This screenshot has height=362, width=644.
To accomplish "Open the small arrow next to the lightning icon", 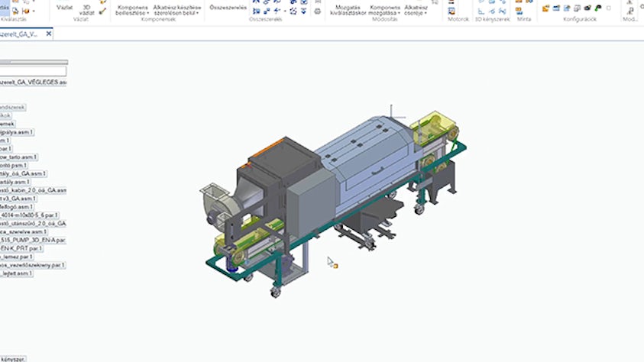I will coord(285,11).
